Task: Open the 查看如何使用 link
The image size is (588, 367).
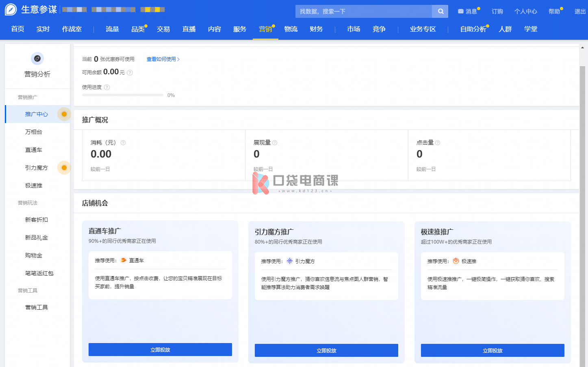Action: coord(163,59)
